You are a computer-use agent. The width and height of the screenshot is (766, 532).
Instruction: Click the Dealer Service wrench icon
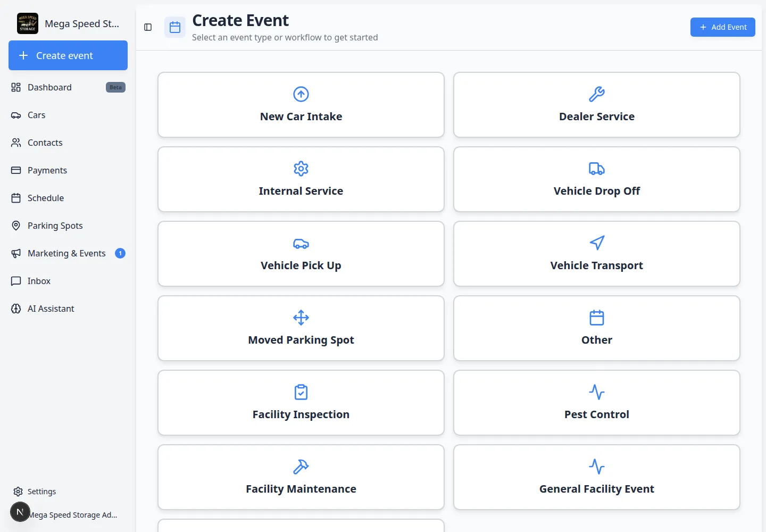(x=597, y=94)
